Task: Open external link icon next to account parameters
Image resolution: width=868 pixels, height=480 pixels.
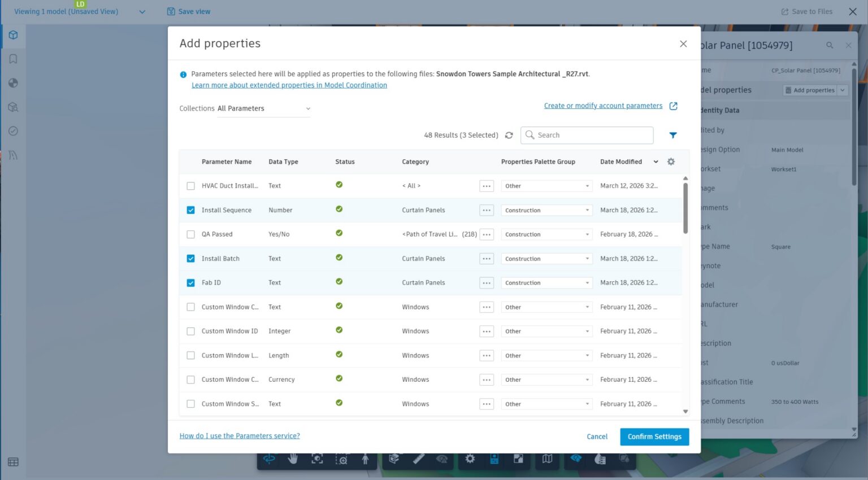Action: pos(673,106)
